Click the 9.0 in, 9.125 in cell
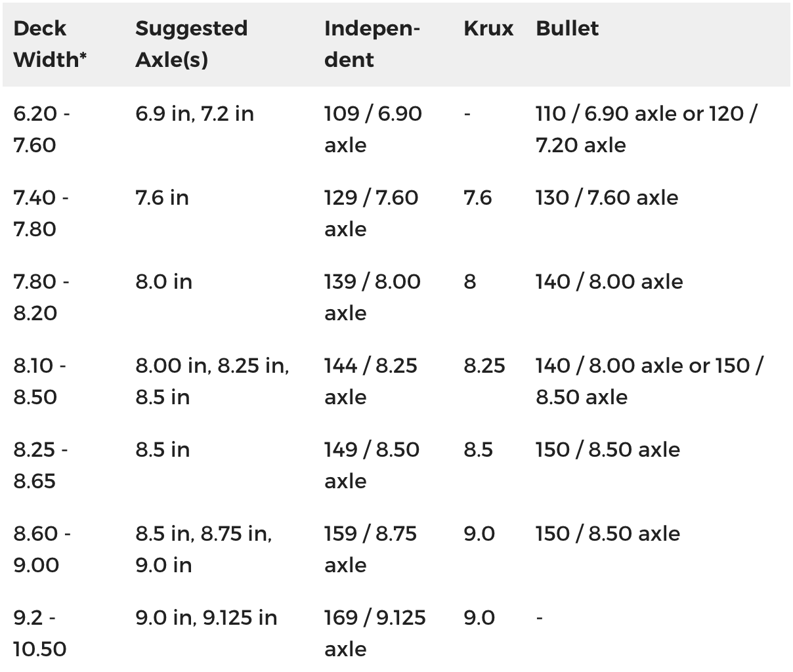The image size is (793, 672). pos(206,618)
